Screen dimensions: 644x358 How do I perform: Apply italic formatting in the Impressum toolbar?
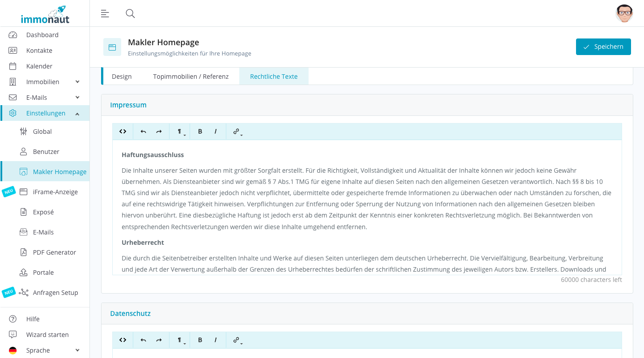(x=216, y=131)
